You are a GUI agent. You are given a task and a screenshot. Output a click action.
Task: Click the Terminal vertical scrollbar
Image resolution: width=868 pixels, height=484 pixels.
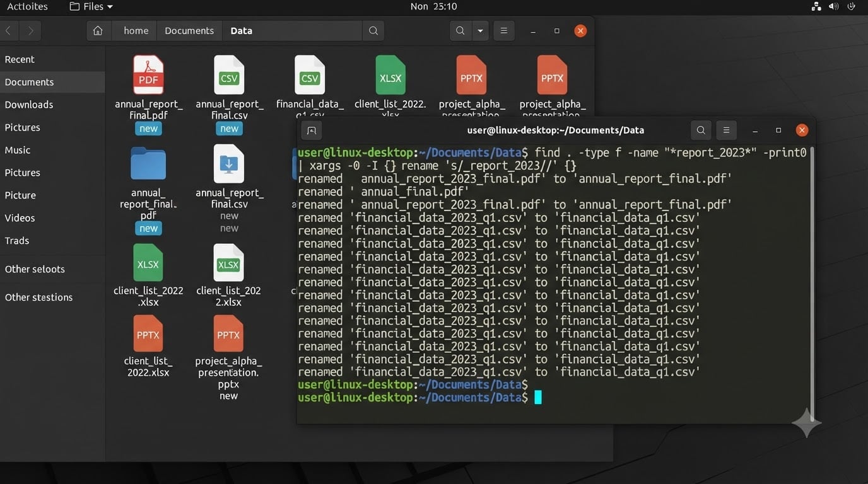[x=812, y=284]
